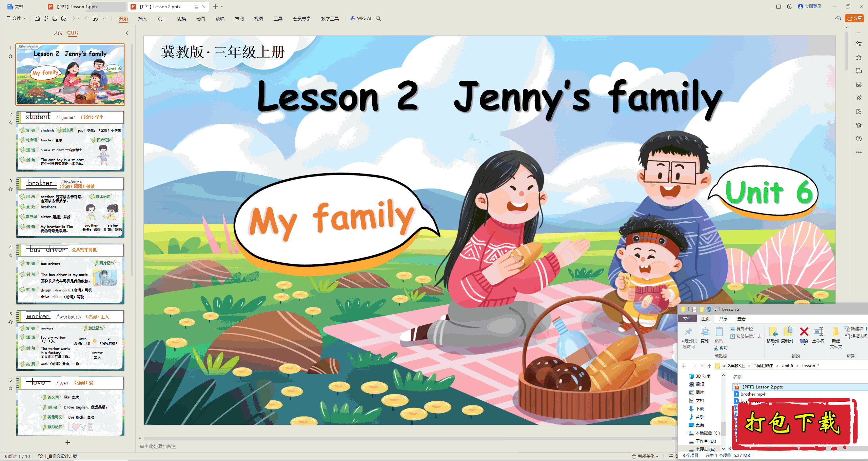Viewport: 868px width, 461px height.
Task: Click 复制路径 in Explorer ribbon
Action: (x=742, y=328)
